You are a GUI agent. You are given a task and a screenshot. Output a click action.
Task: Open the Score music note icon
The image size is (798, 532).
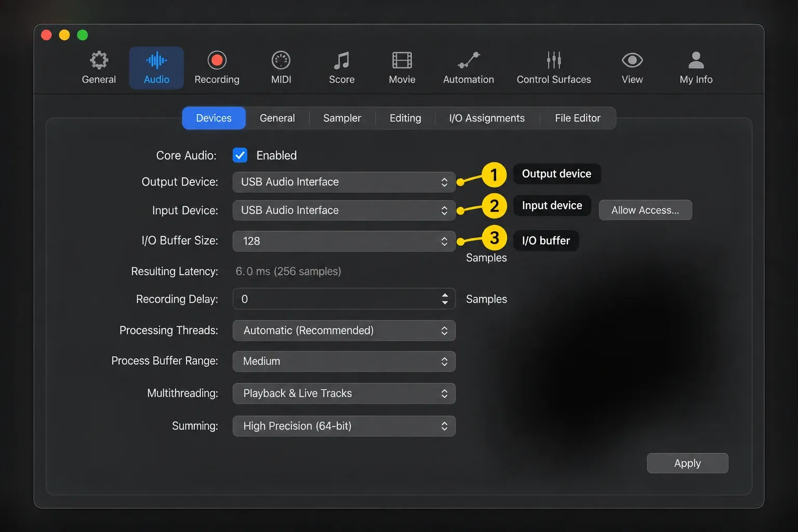click(x=341, y=60)
